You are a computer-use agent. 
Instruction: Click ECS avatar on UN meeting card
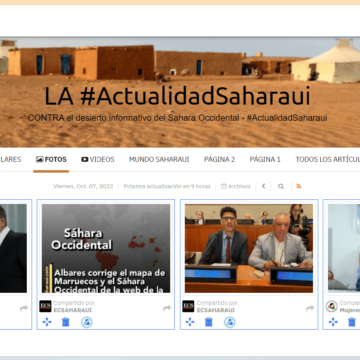point(188,306)
